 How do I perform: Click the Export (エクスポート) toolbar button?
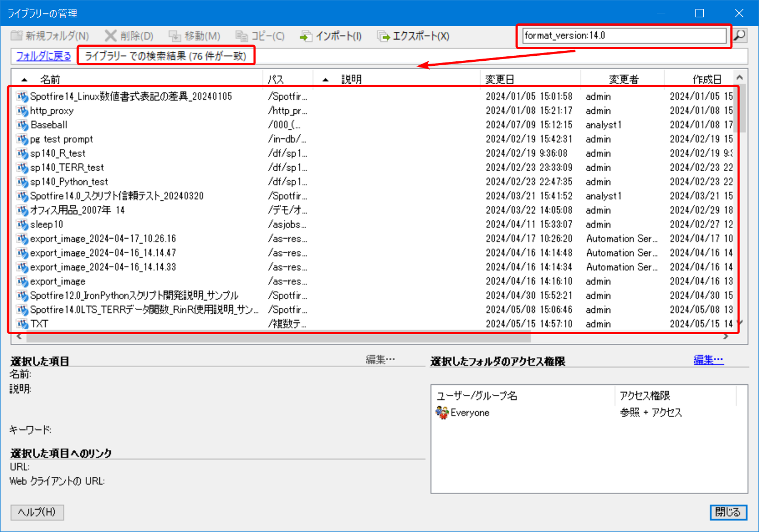tap(413, 36)
